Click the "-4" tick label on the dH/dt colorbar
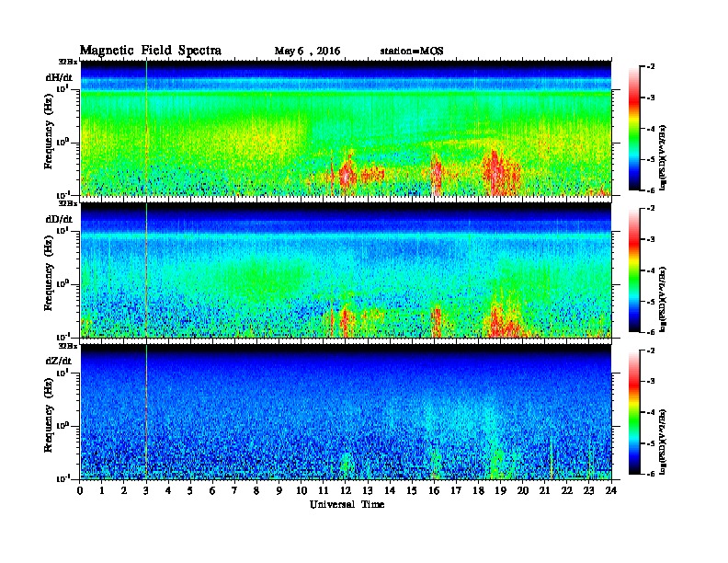 (x=651, y=129)
